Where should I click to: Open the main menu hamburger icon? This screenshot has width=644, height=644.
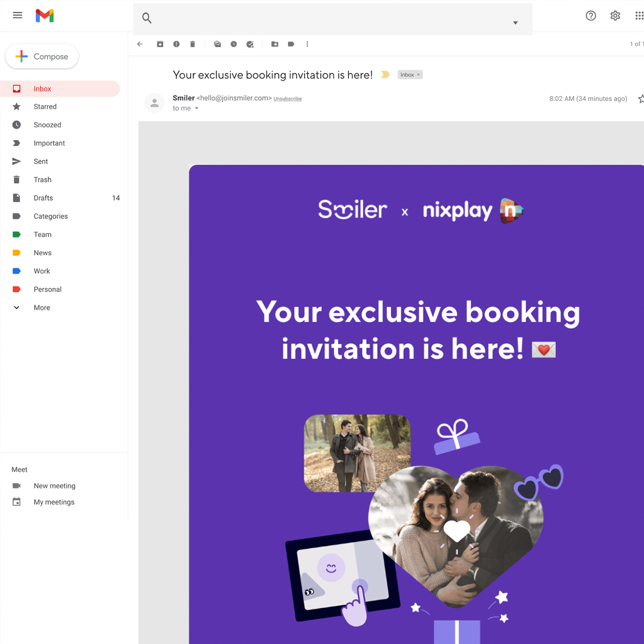point(18,16)
